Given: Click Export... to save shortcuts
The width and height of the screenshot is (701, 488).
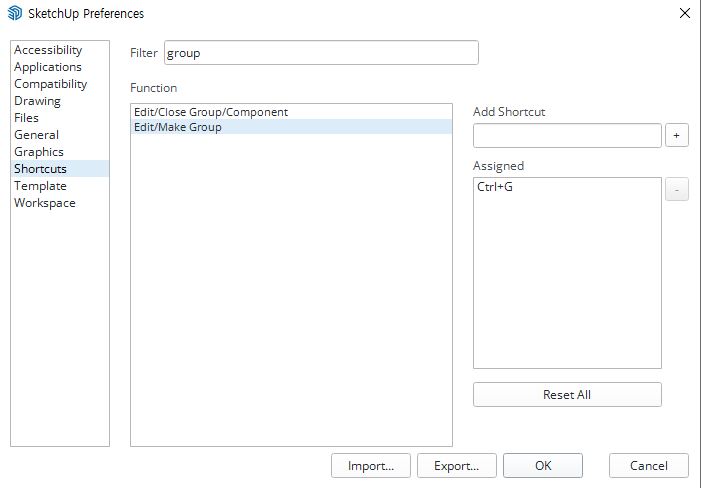Looking at the screenshot, I should tap(456, 466).
